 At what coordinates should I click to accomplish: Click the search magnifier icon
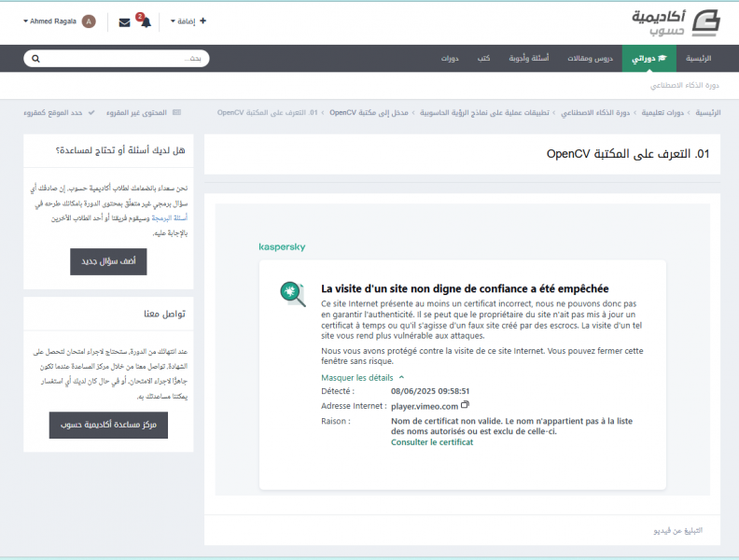pyautogui.click(x=36, y=58)
